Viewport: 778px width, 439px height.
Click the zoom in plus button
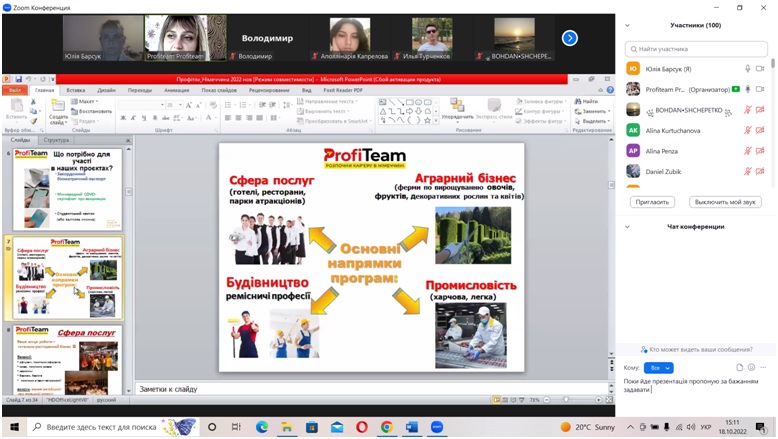point(599,400)
